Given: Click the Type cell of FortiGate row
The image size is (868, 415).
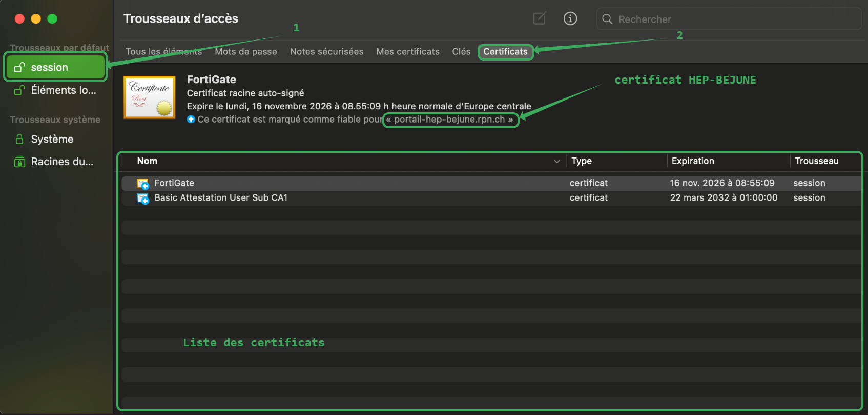Looking at the screenshot, I should (589, 183).
